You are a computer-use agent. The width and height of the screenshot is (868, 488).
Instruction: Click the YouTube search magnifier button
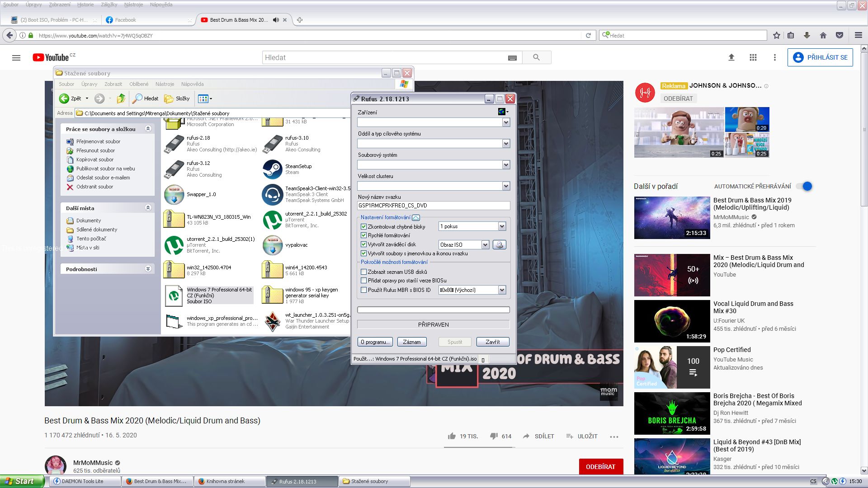(x=536, y=57)
